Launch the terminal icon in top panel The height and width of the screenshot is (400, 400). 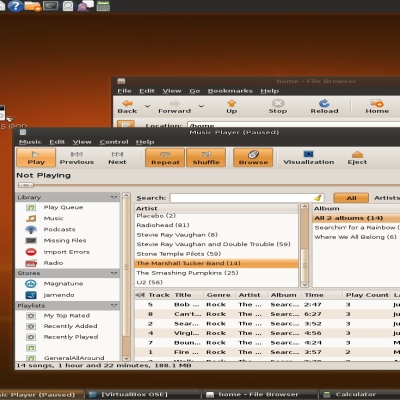tap(51, 6)
